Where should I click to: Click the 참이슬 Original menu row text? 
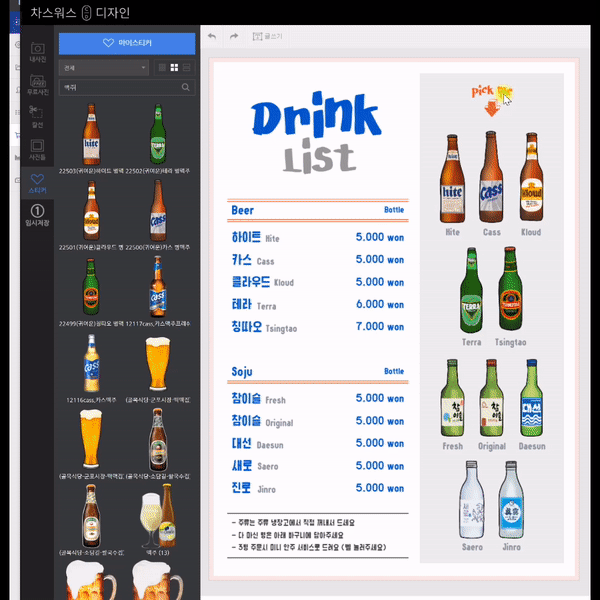click(262, 421)
